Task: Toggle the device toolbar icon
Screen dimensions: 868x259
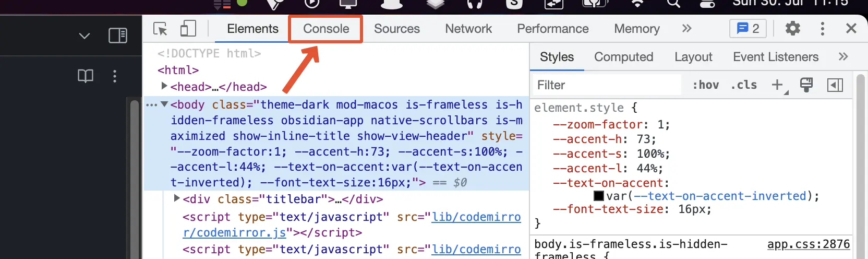Action: [x=188, y=29]
